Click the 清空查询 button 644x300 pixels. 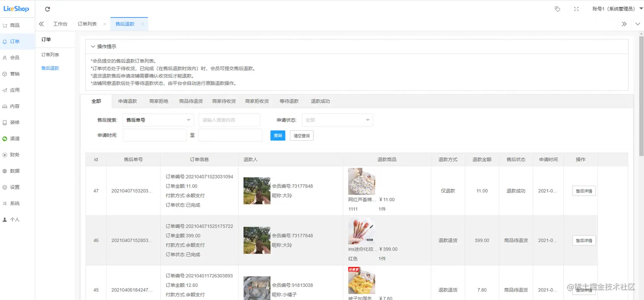coord(302,136)
